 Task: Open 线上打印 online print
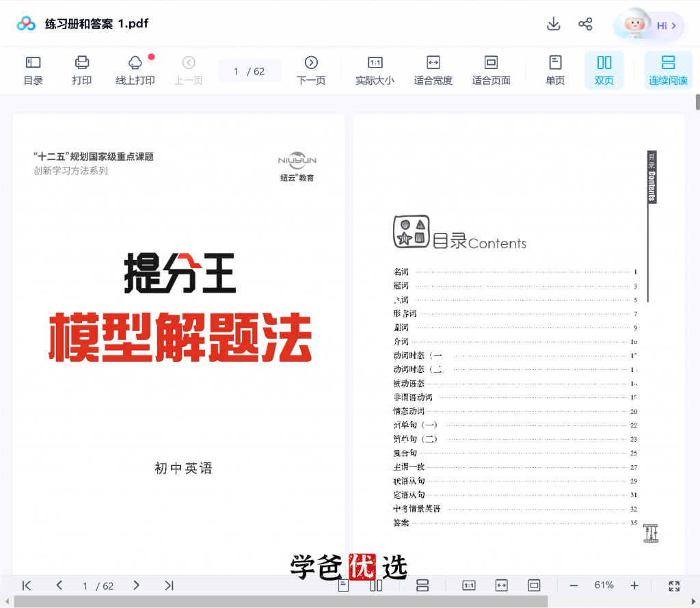tap(135, 70)
